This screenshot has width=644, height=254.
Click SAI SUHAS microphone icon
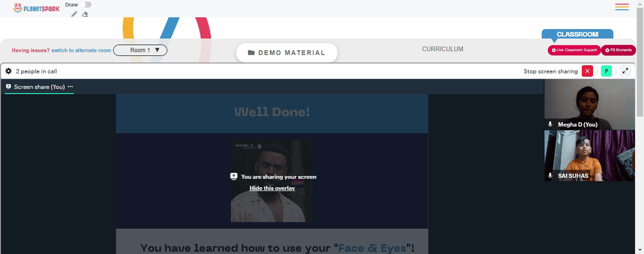click(551, 176)
